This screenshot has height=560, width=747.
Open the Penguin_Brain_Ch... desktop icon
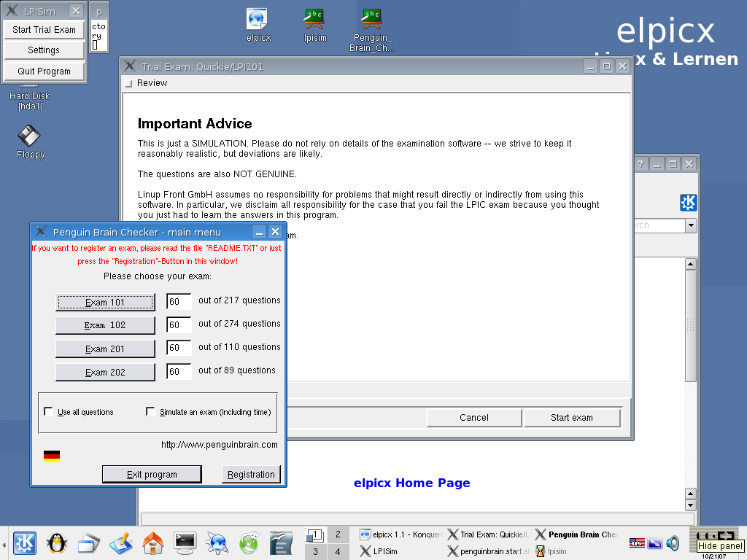(x=371, y=29)
